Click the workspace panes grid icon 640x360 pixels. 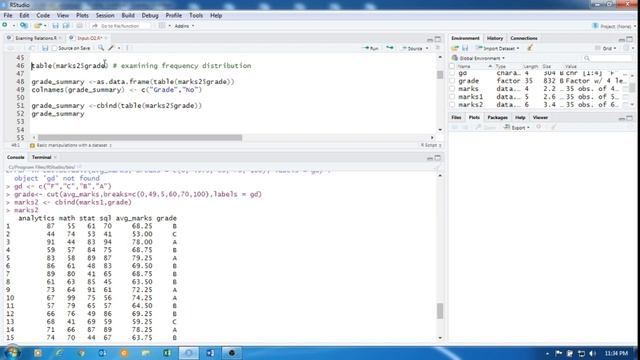[162, 26]
